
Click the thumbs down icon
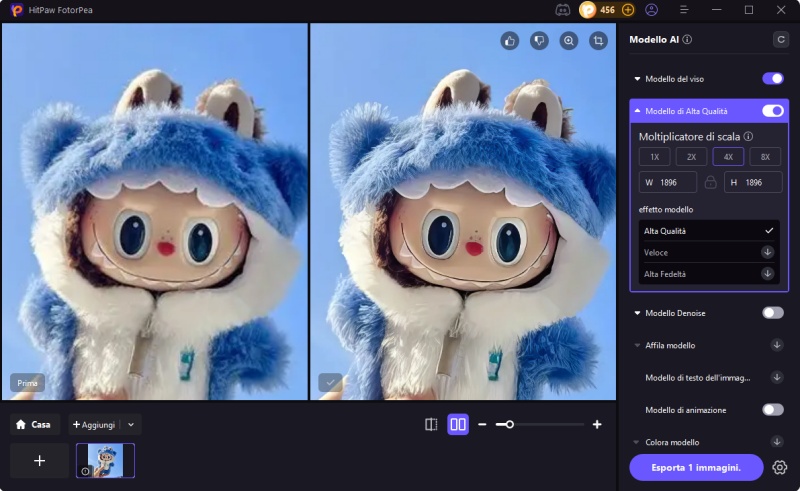[539, 41]
